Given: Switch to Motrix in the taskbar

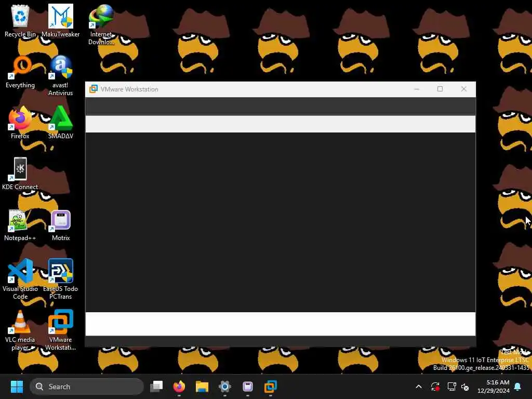Looking at the screenshot, I should (248, 387).
